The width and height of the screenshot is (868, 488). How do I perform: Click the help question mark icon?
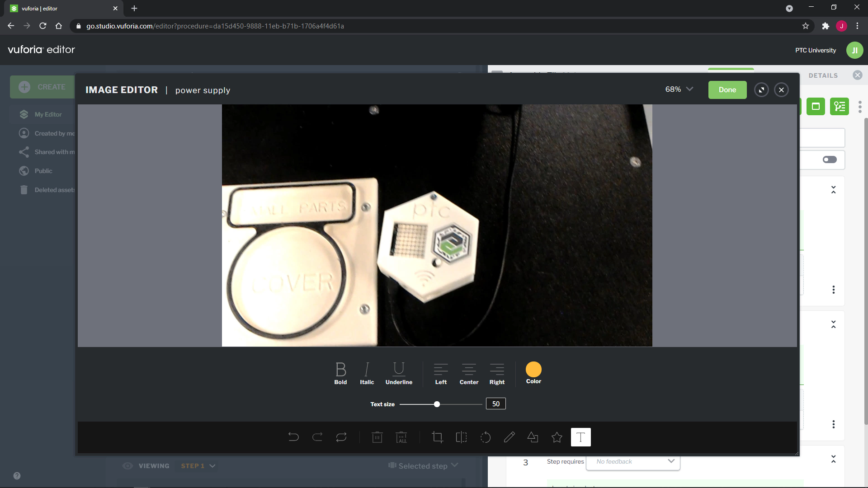pyautogui.click(x=17, y=476)
